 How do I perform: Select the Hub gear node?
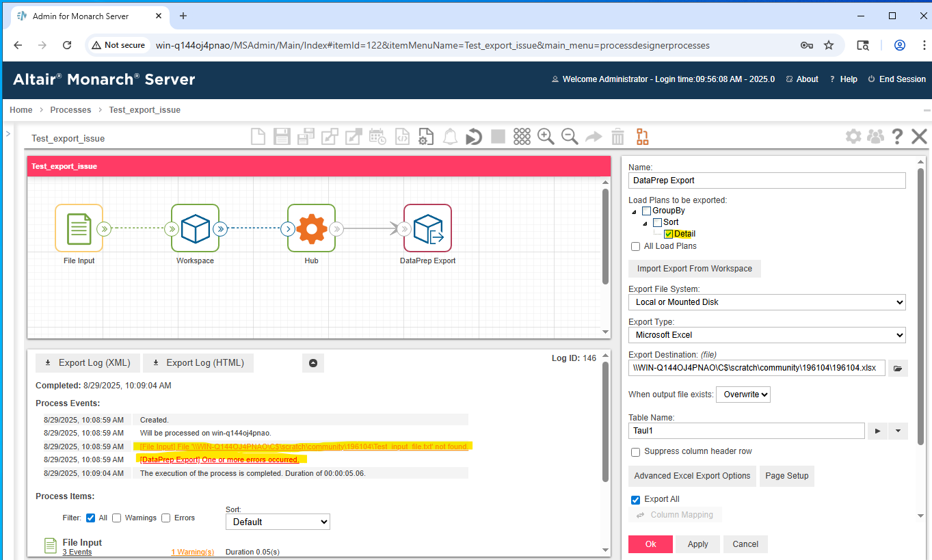point(311,228)
